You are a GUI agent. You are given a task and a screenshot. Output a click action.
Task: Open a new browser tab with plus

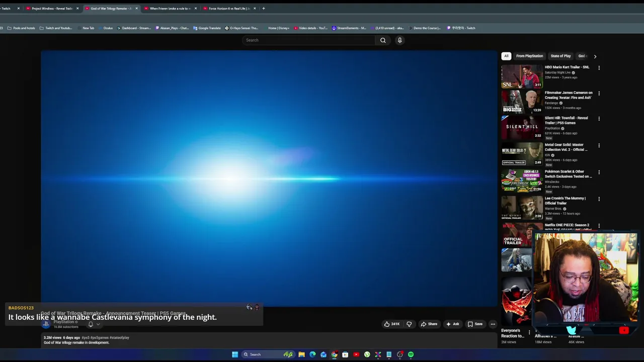pyautogui.click(x=263, y=9)
